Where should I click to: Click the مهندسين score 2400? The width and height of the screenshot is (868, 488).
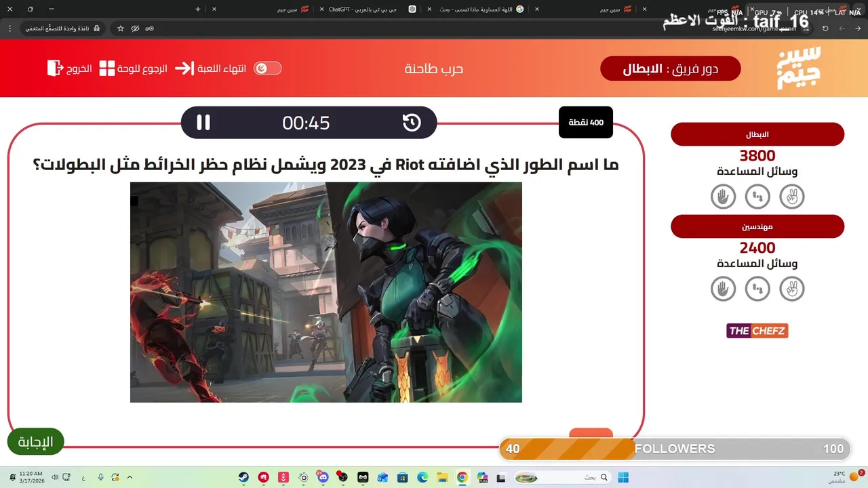pos(757,248)
